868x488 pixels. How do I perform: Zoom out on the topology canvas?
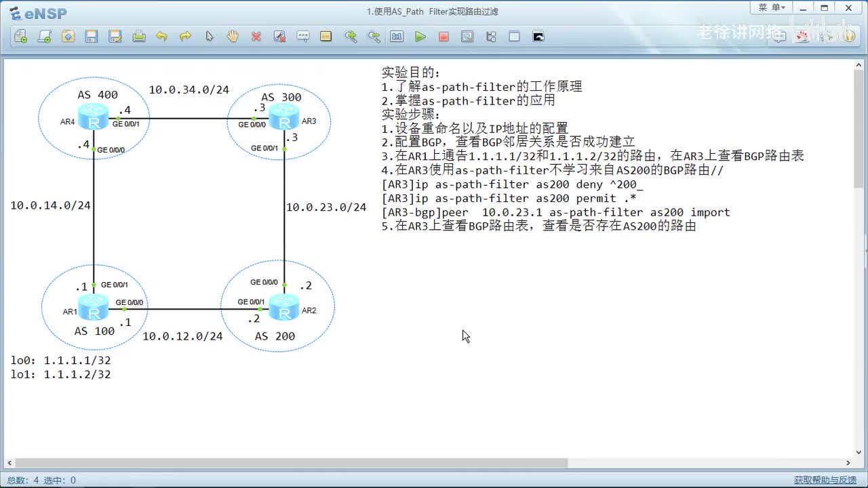[x=374, y=37]
